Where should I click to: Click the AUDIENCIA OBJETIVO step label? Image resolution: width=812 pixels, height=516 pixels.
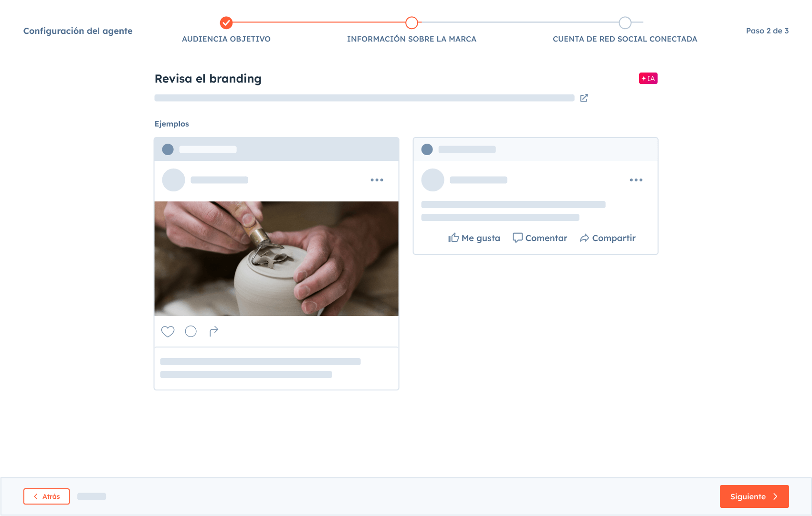click(x=226, y=39)
